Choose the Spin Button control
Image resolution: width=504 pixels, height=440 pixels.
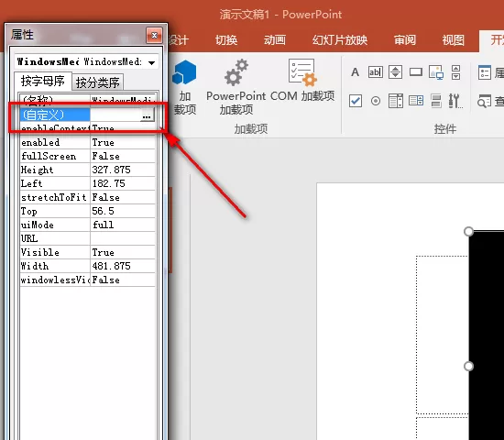(395, 72)
